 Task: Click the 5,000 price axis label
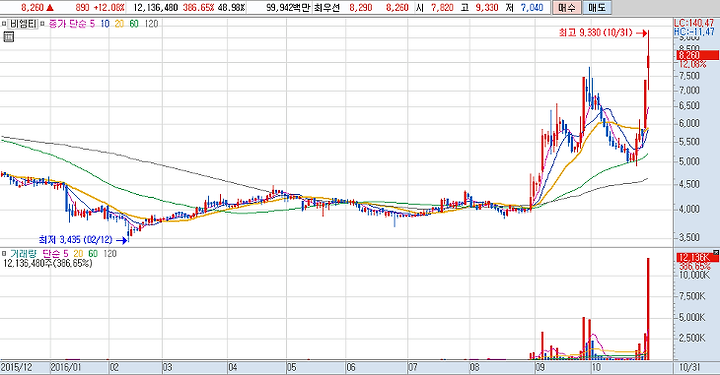coord(690,162)
